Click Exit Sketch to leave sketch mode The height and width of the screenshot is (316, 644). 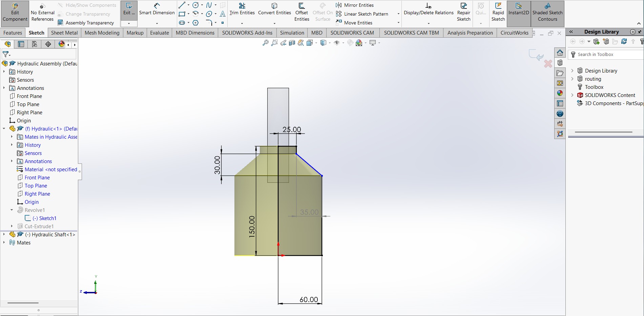[x=129, y=10]
